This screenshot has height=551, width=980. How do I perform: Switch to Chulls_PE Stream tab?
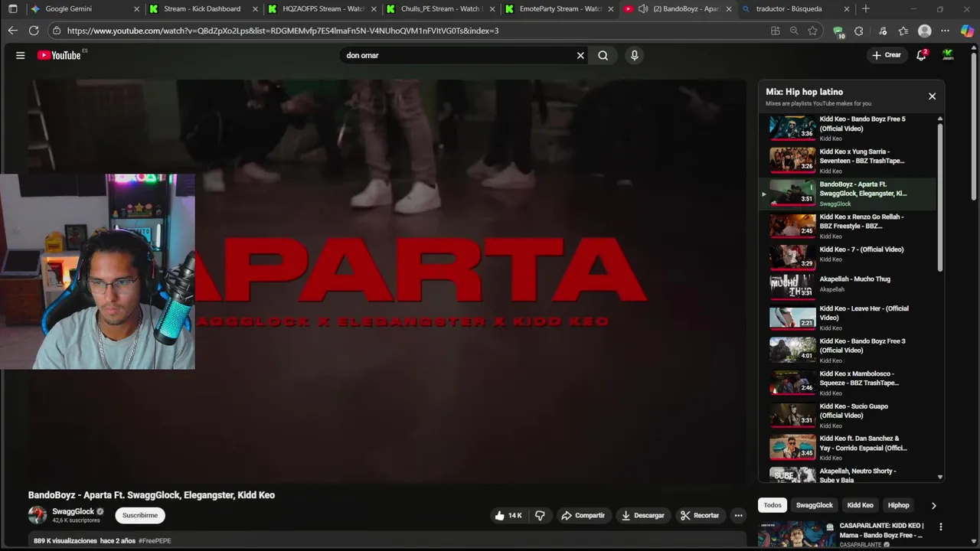440,9
